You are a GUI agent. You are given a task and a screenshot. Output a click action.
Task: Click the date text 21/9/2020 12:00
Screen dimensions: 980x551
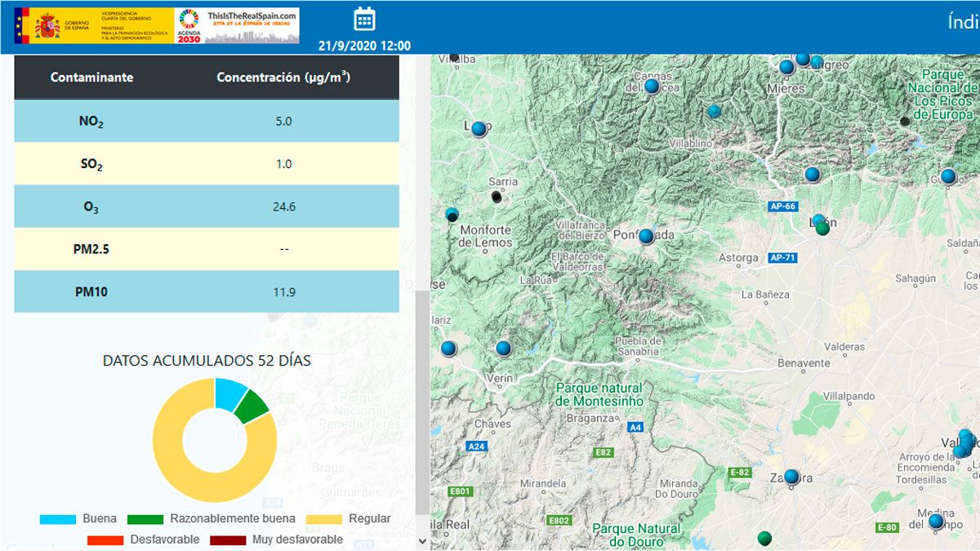pyautogui.click(x=364, y=46)
